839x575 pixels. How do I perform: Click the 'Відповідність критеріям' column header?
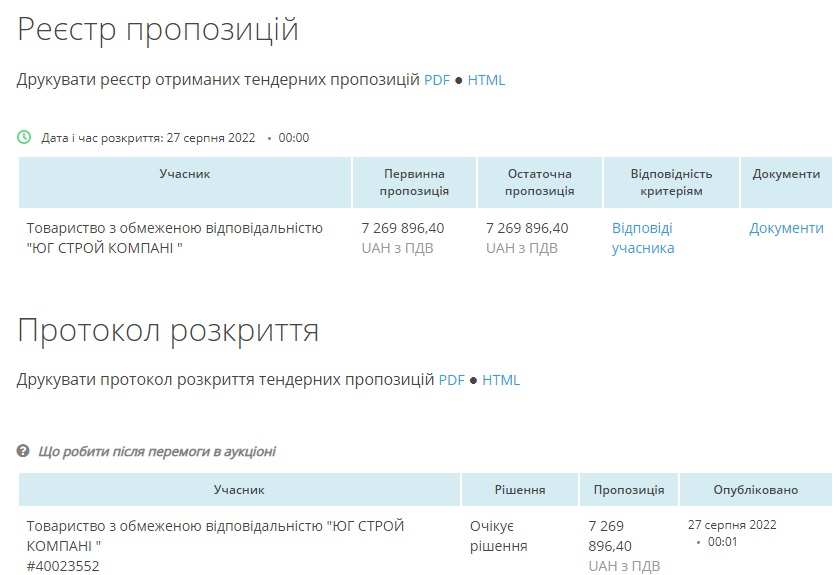pyautogui.click(x=671, y=182)
